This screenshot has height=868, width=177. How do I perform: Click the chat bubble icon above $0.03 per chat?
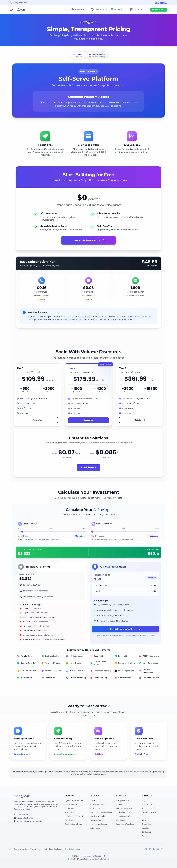tap(88, 280)
